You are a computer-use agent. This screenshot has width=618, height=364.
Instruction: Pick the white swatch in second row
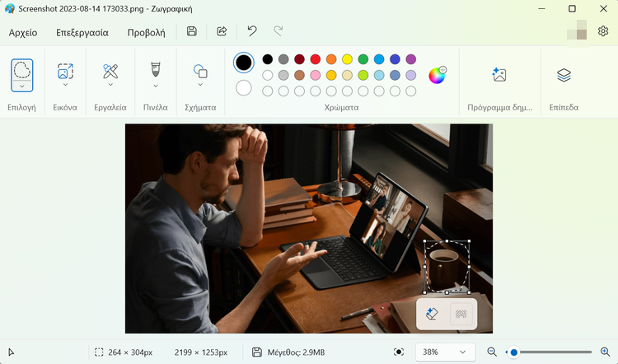point(267,75)
